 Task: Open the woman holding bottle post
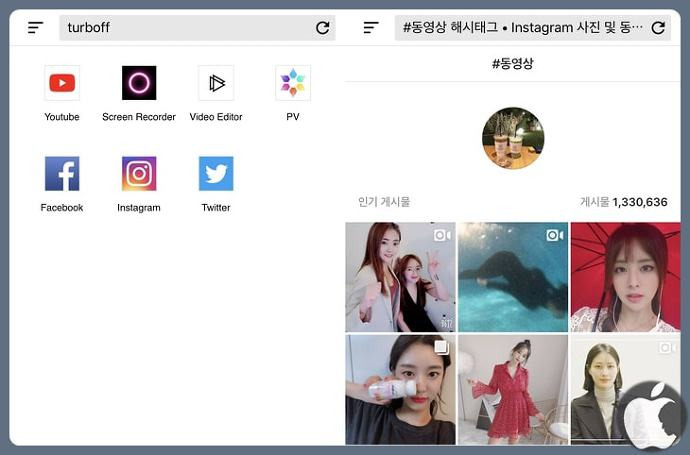400,390
